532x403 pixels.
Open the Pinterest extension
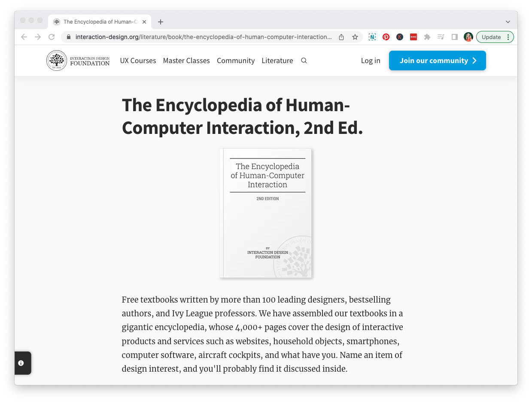[x=386, y=37]
